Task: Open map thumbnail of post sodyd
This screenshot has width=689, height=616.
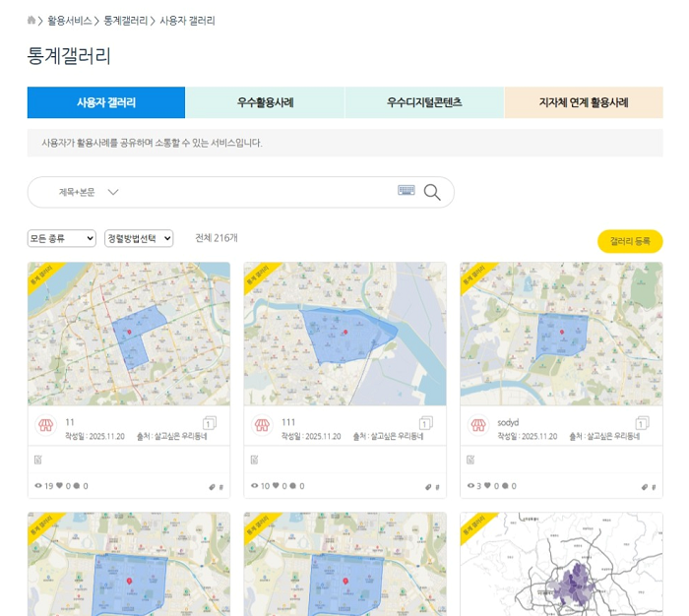Action: (x=561, y=334)
